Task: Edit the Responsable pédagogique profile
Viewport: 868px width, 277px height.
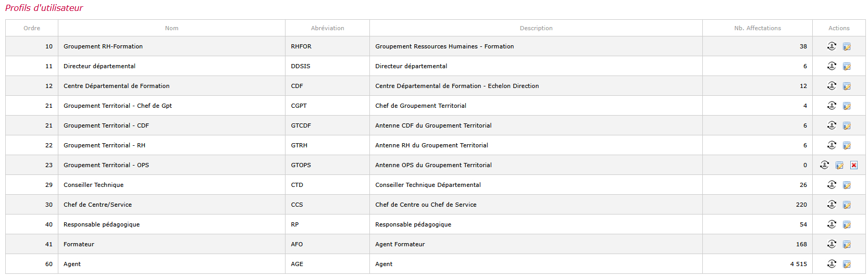Action: click(847, 224)
